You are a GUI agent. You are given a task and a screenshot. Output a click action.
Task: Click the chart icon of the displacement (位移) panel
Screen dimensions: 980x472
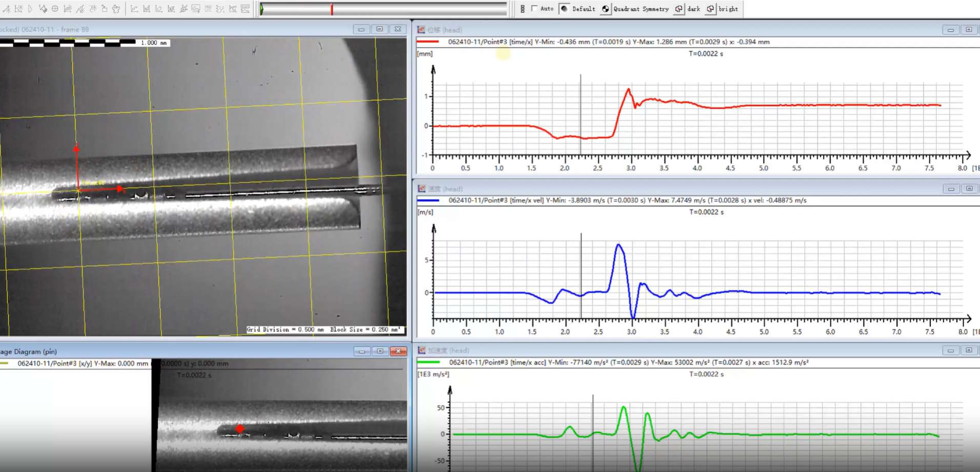tap(421, 30)
